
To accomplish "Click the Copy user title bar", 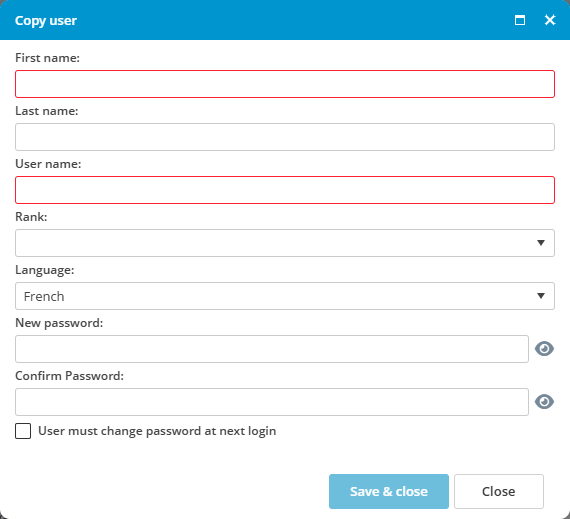I will coord(254,20).
